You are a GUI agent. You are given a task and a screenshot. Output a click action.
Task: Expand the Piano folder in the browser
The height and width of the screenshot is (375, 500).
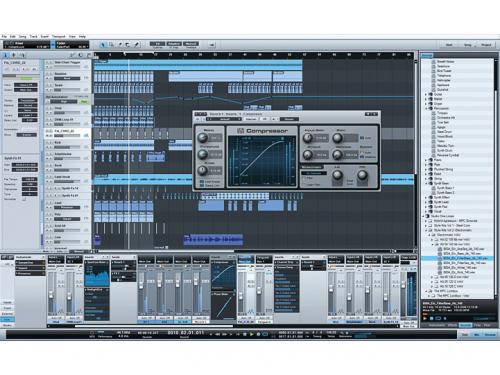(426, 160)
